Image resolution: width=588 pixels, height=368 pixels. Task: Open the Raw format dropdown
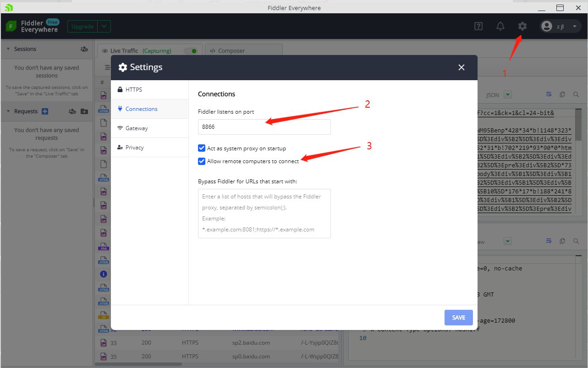click(508, 241)
